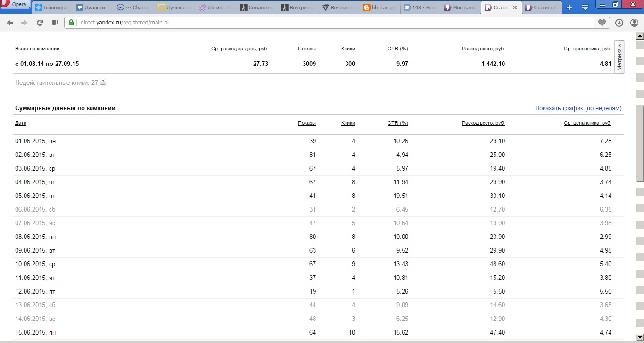Click the address bar URL field
Screen dimensions: 644x343
330,23
